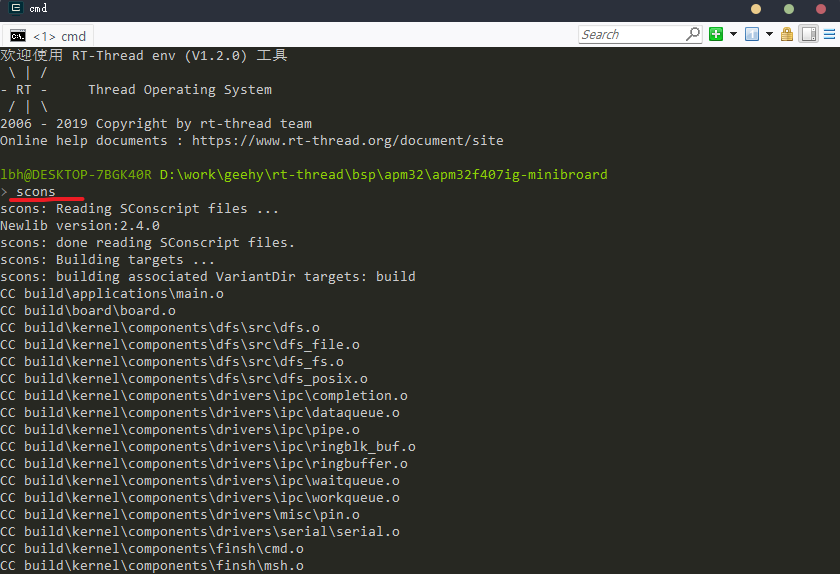Open the hamburger settings menu at top right
840x574 pixels.
(830, 34)
